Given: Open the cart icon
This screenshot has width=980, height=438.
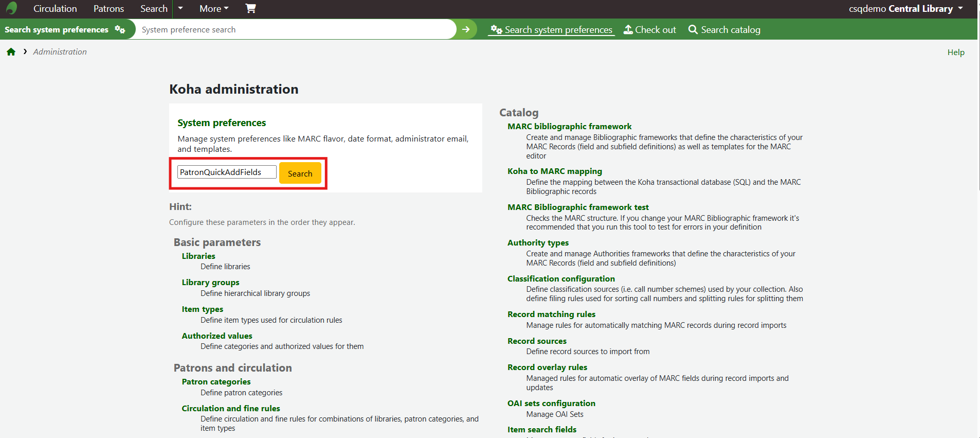Looking at the screenshot, I should 250,8.
